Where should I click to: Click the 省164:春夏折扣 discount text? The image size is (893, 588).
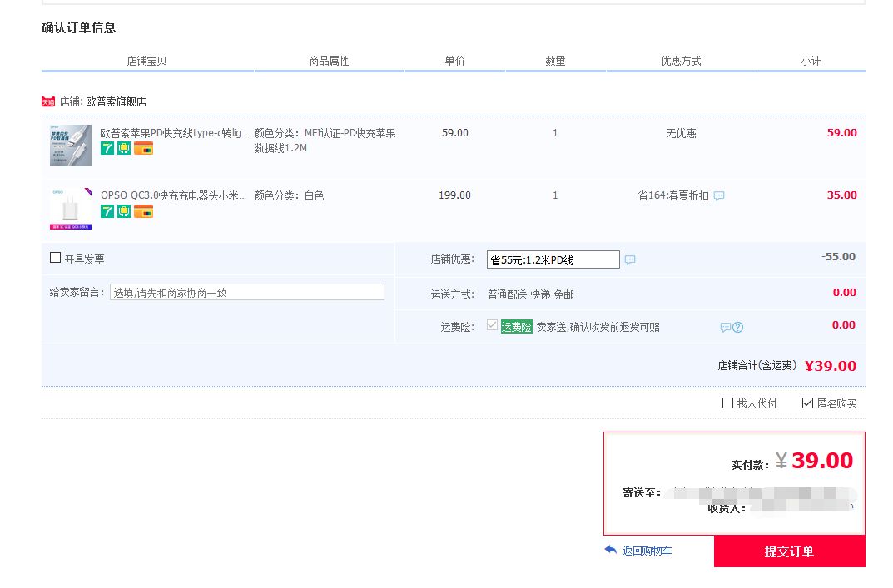[x=673, y=195]
